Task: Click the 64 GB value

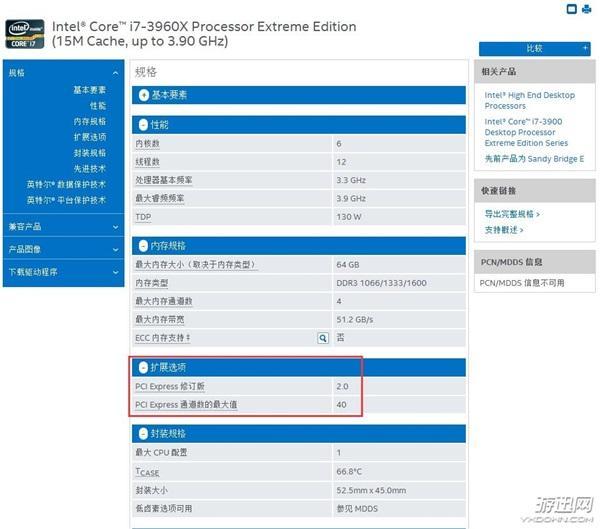Action: 347,265
